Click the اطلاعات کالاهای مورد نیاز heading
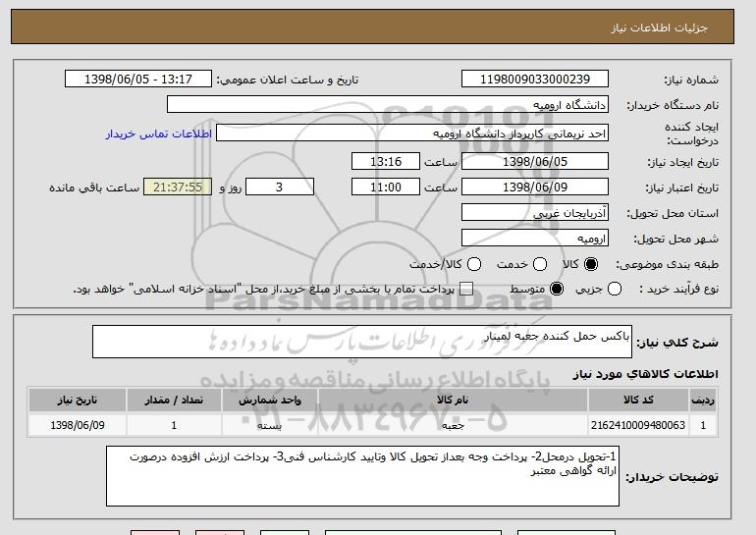 [x=646, y=374]
